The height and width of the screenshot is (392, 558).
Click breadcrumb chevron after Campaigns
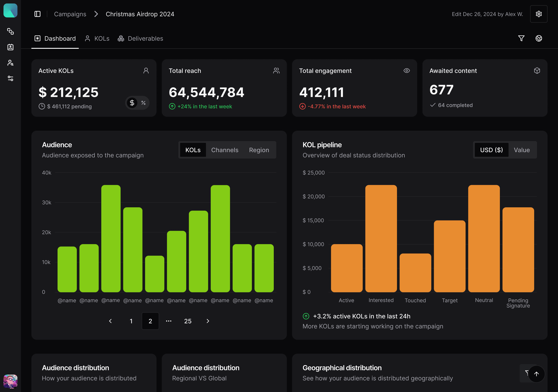[96, 14]
